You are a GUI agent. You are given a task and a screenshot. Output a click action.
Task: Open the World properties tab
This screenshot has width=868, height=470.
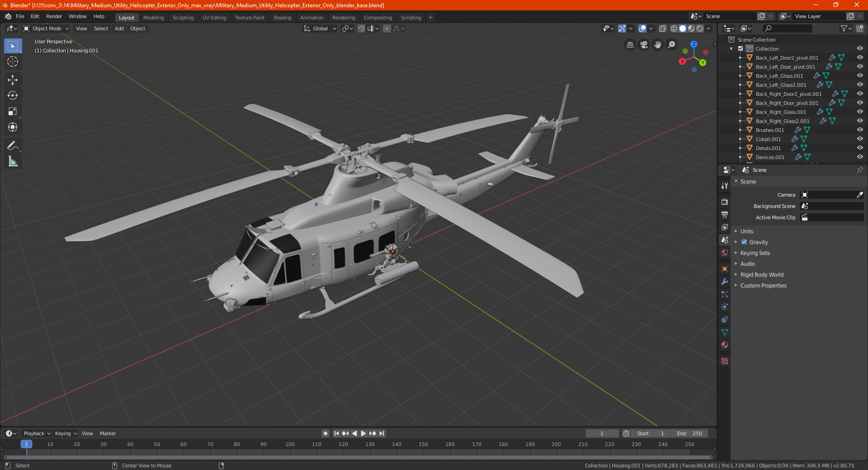click(725, 253)
